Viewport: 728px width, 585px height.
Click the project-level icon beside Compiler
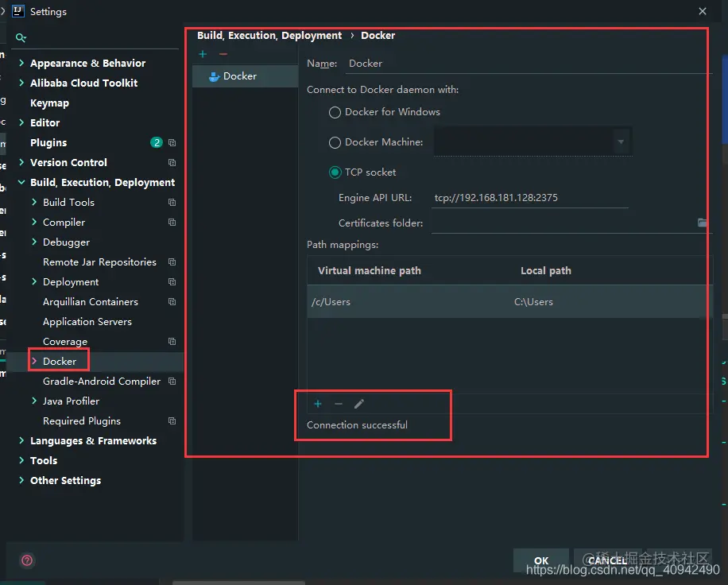[x=172, y=223]
